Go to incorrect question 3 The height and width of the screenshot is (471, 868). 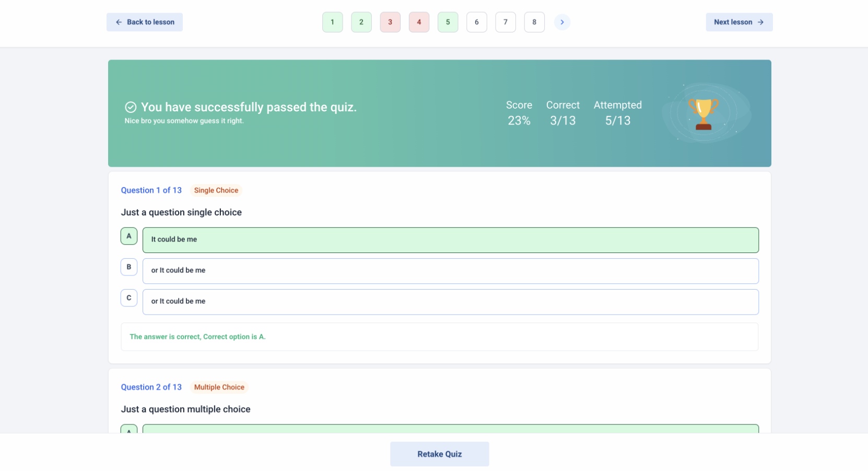click(x=390, y=22)
